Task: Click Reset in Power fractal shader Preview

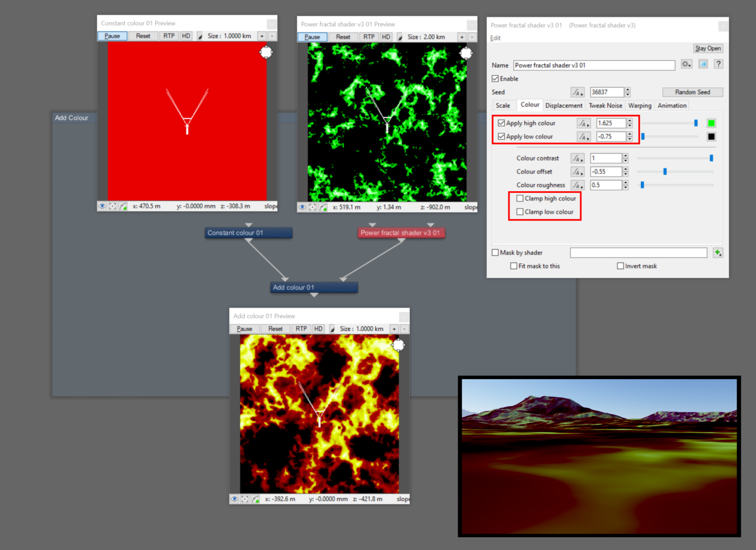Action: [x=343, y=37]
